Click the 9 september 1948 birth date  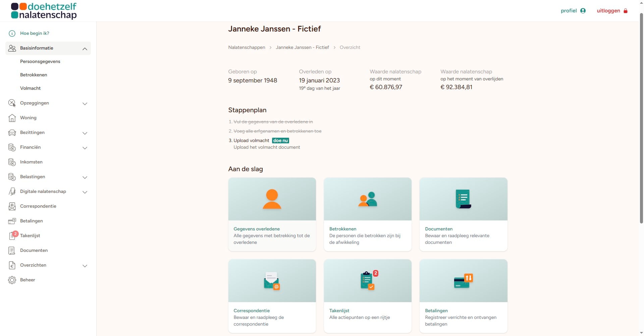253,80
